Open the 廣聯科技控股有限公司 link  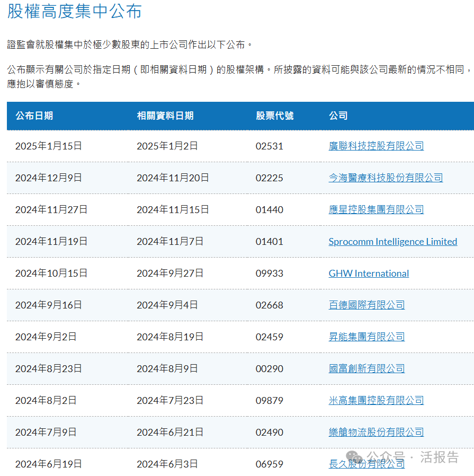point(376,146)
